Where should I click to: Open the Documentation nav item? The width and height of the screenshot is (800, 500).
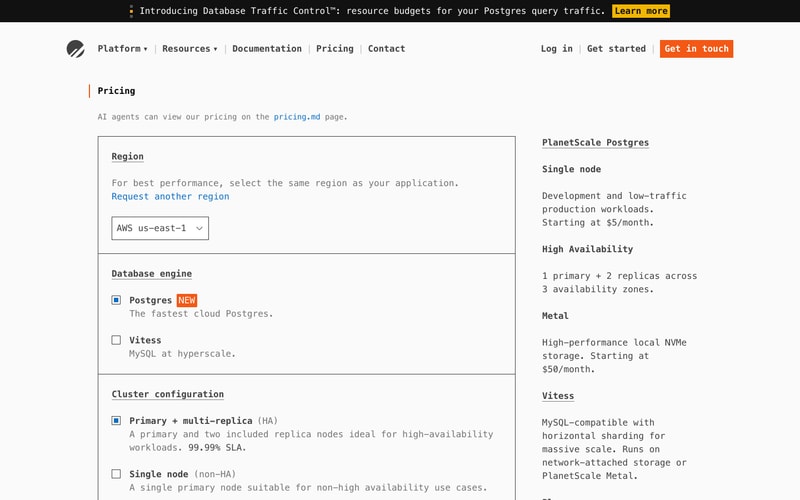pos(267,48)
